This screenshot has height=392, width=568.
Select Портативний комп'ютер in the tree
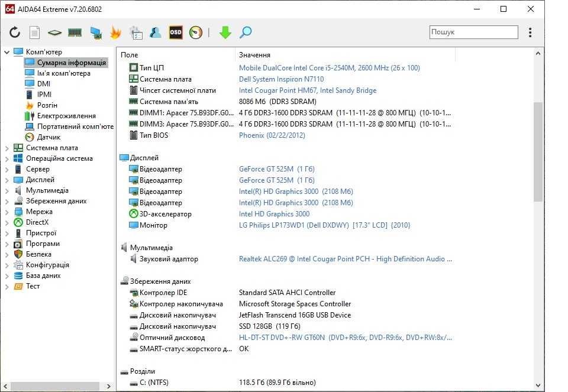(75, 127)
